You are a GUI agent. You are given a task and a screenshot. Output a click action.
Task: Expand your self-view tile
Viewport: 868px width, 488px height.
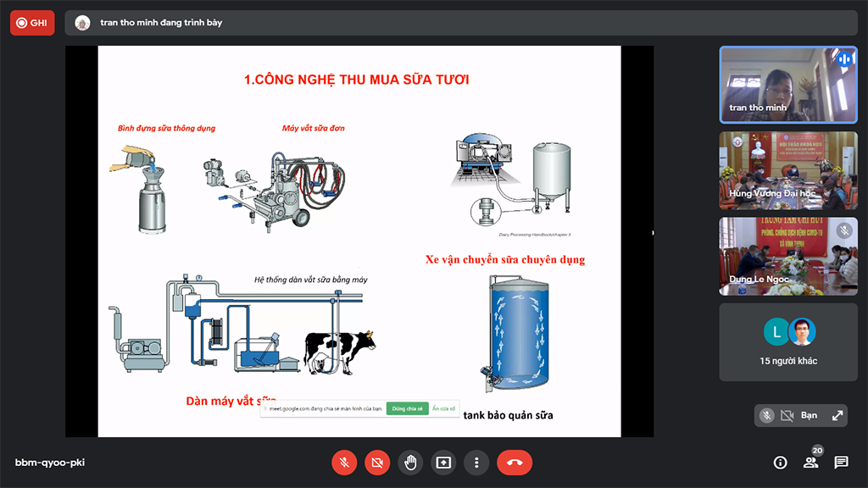coord(837,415)
